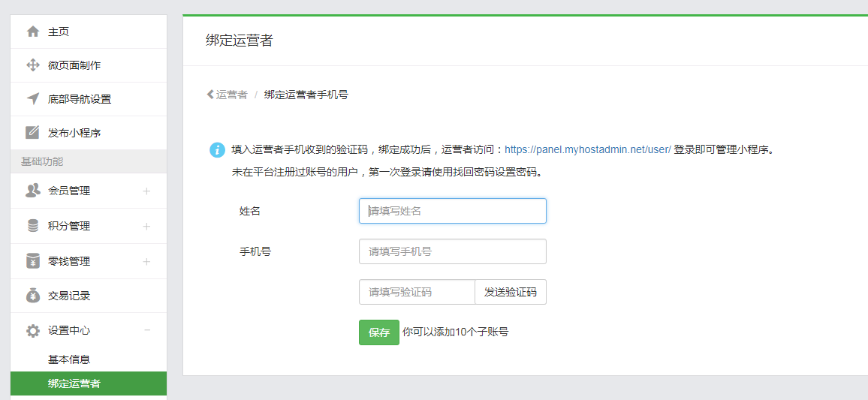Expand the 积分管理 submenu plus sign

click(146, 227)
